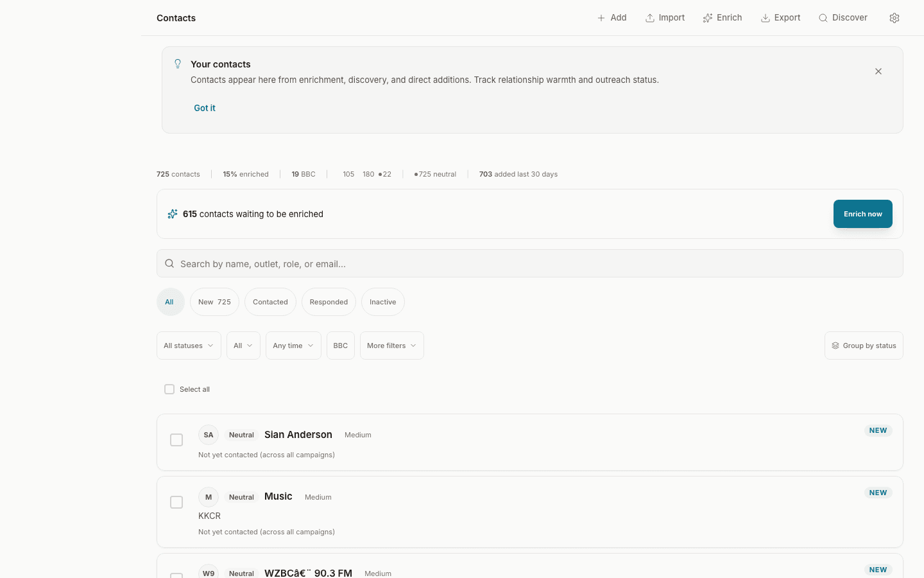The width and height of the screenshot is (924, 578).
Task: Open Discover via the magnifier icon
Action: [823, 17]
